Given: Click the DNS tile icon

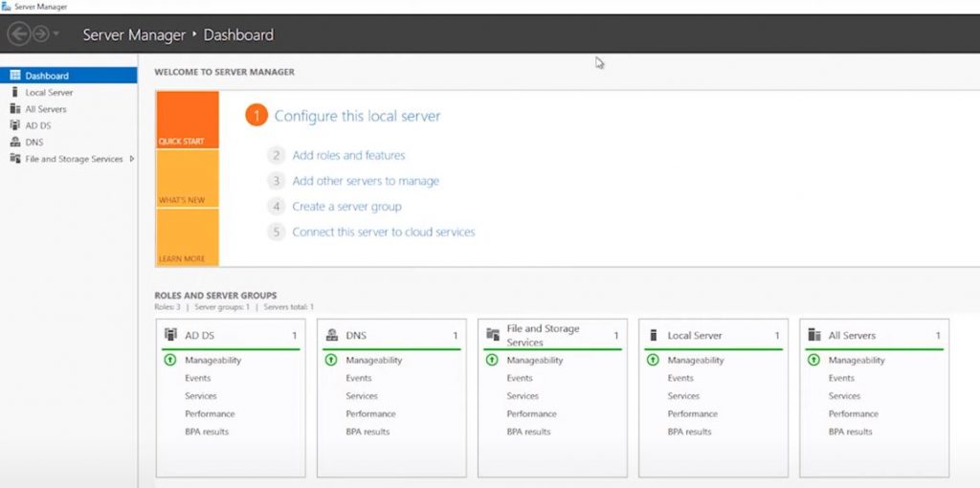Looking at the screenshot, I should 332,335.
